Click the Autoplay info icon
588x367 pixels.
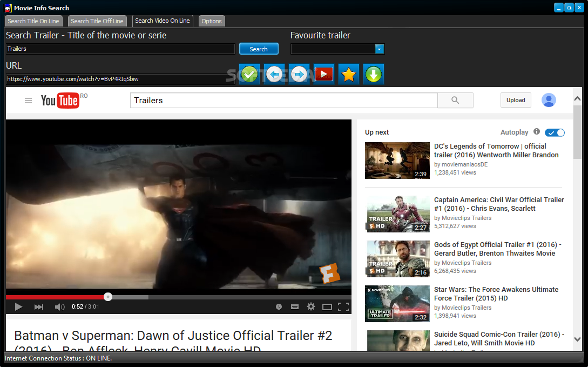(537, 131)
